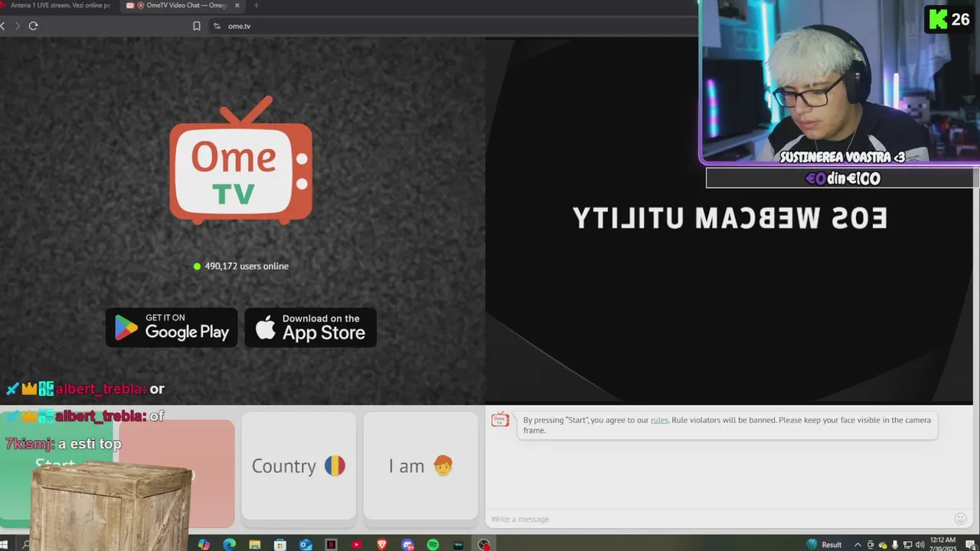This screenshot has height=551, width=980.
Task: Open a new browser tab
Action: coord(256,5)
